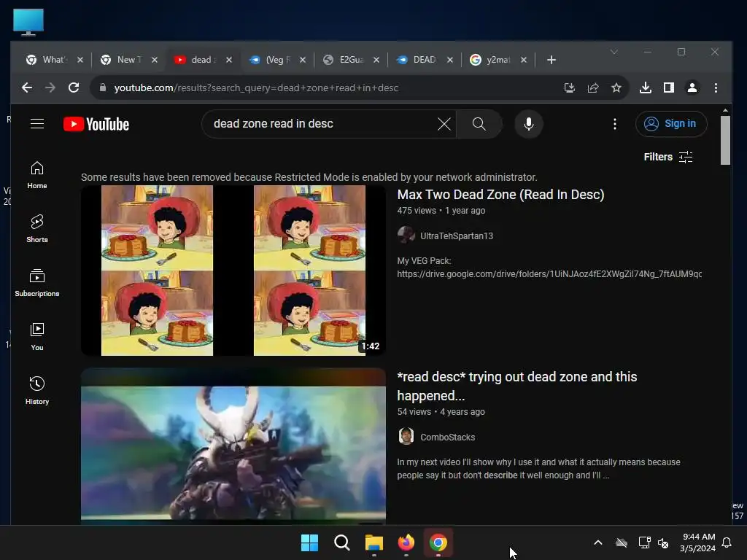
Task: Click UltraTehSpartan13 channel avatar
Action: click(406, 236)
